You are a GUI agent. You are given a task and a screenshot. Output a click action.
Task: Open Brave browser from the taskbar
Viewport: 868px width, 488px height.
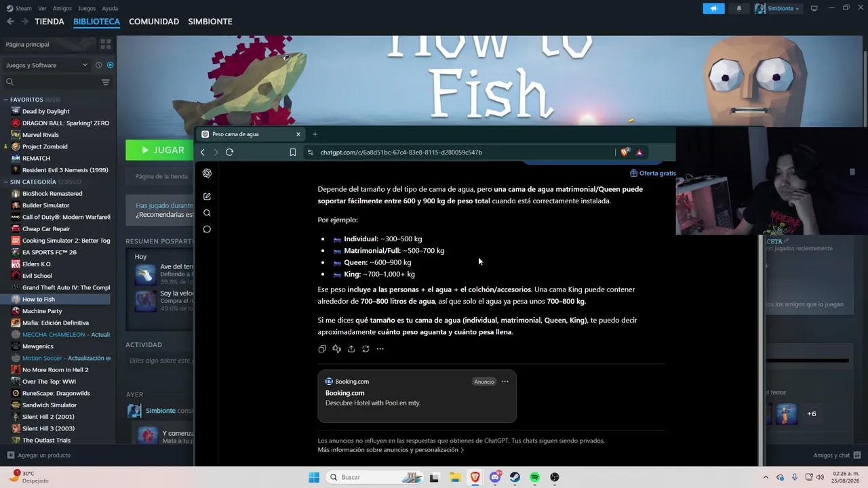click(475, 477)
